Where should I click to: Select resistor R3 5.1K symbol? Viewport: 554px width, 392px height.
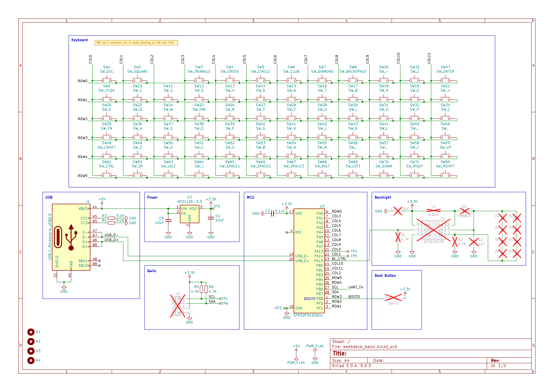[111, 218]
